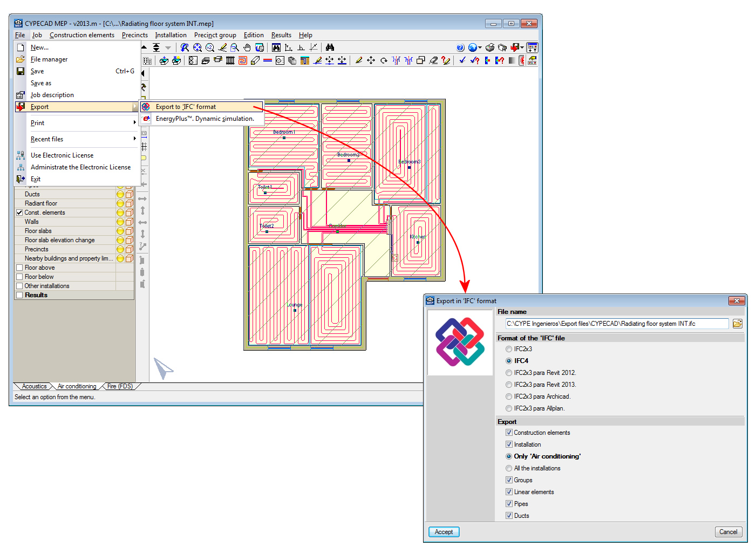The image size is (756, 554).
Task: Click the horizontal pipe red-blue lines icon
Action: [268, 60]
